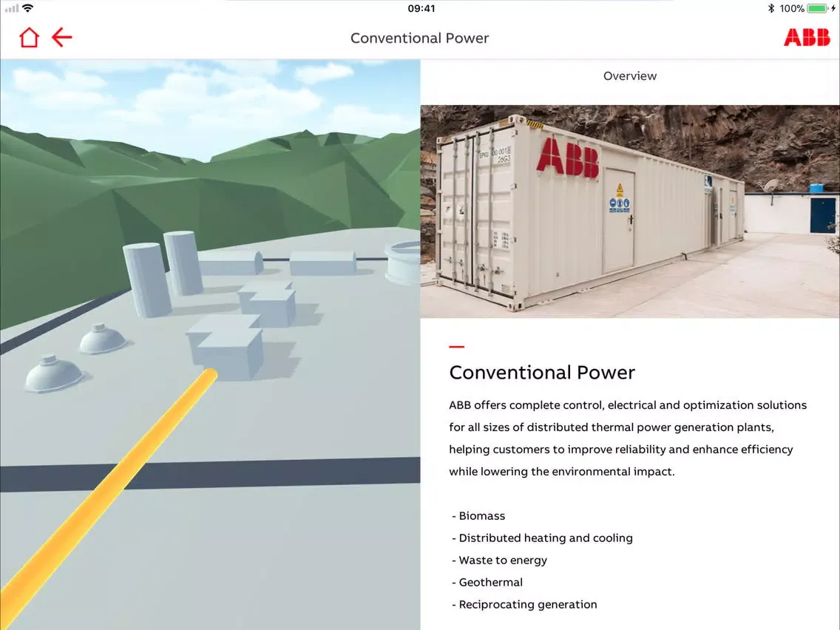The height and width of the screenshot is (630, 840).
Task: Tap the ABB logo in header
Action: 807,38
